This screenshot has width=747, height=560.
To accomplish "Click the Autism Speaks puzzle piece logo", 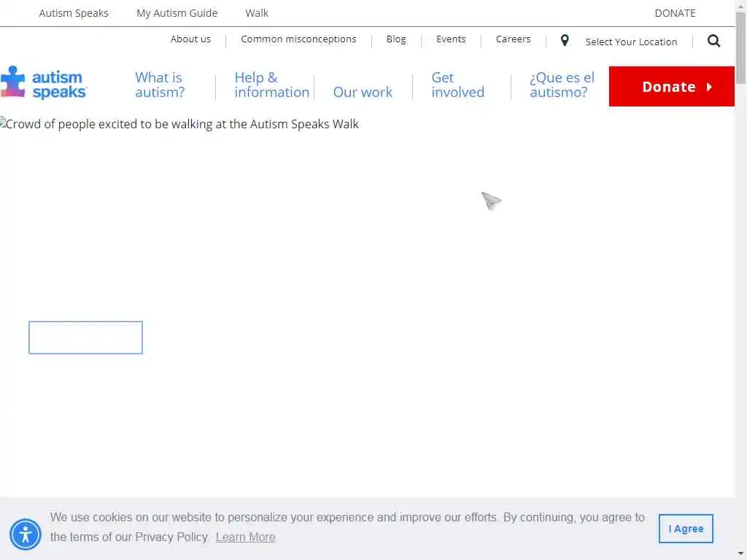I will coord(44,83).
